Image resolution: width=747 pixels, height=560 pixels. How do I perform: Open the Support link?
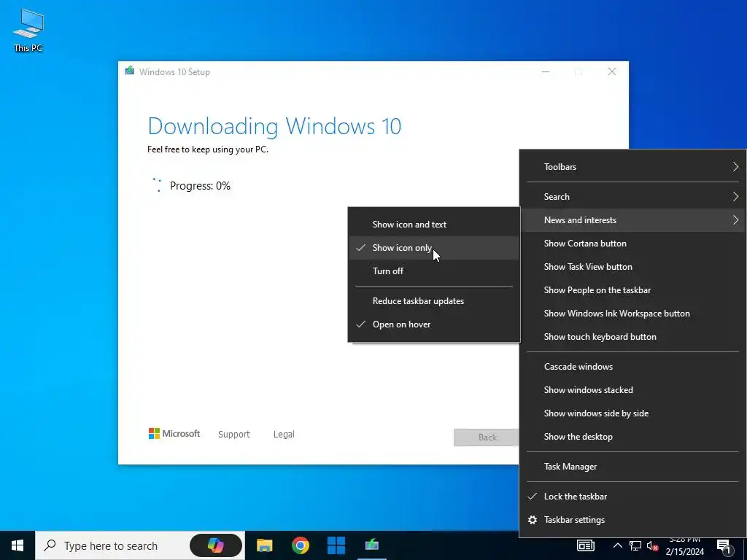(234, 435)
